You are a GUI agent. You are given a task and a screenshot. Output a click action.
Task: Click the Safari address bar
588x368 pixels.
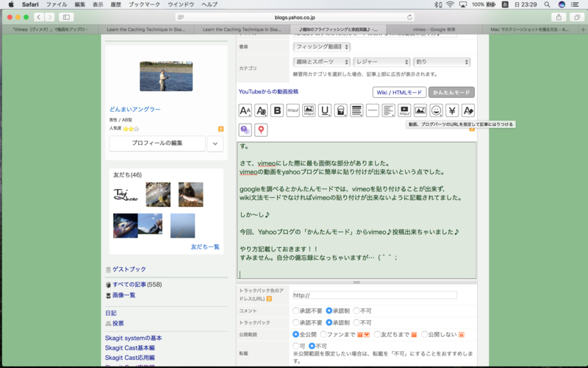pyautogui.click(x=295, y=17)
